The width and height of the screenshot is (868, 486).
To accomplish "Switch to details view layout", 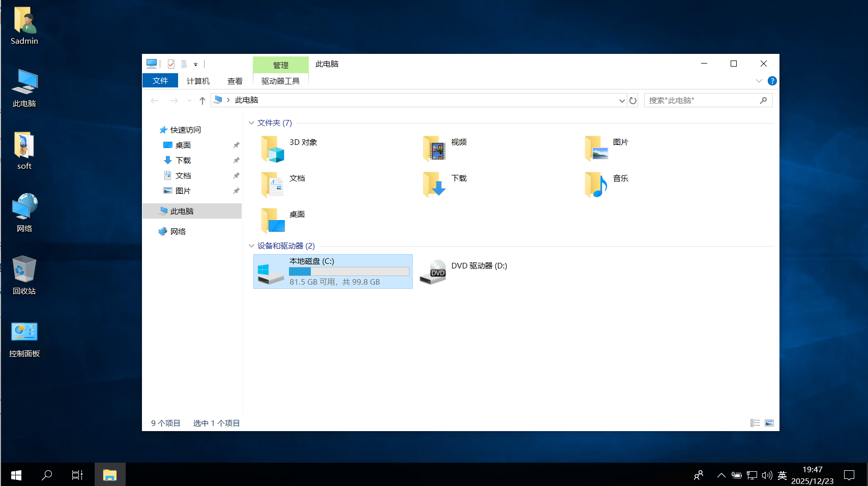I will click(755, 423).
